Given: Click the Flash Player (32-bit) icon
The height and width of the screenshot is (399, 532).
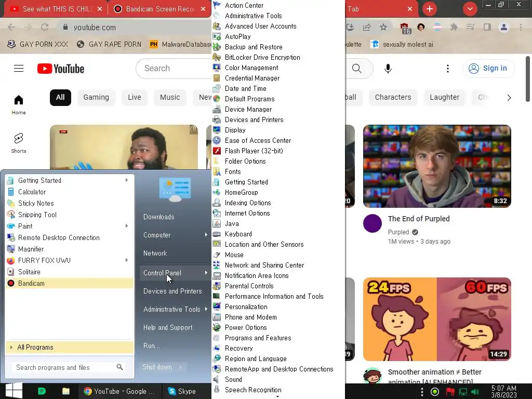Looking at the screenshot, I should [x=217, y=151].
